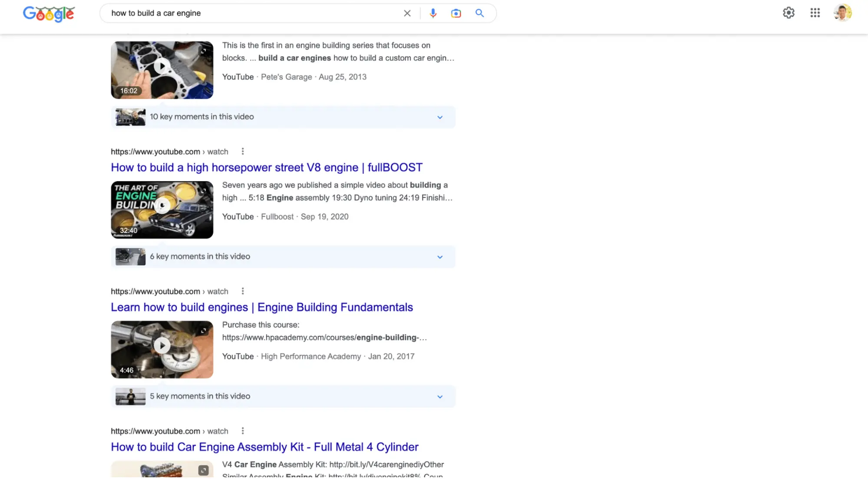Expand 10 key moments in this video
The height and width of the screenshot is (479, 868).
click(439, 117)
